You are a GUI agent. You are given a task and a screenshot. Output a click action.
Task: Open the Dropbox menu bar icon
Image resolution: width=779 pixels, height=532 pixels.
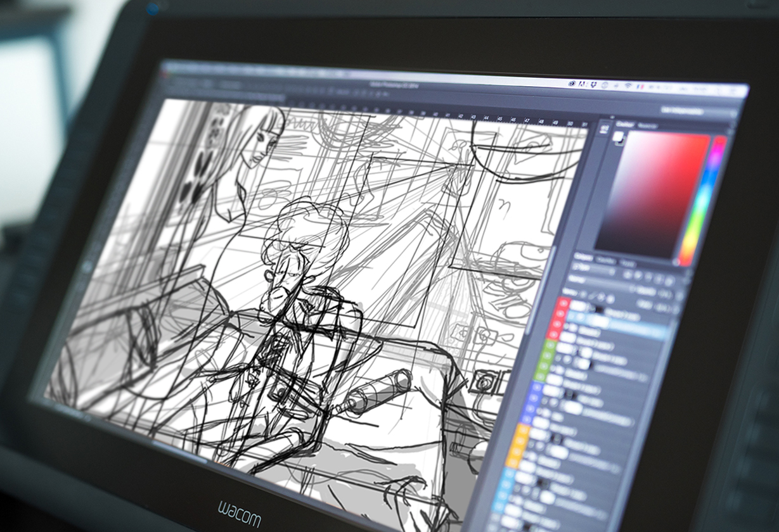[x=592, y=84]
